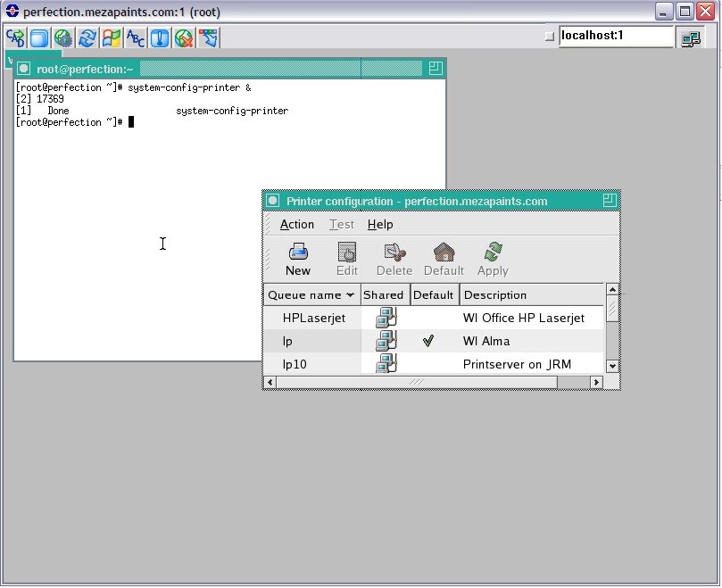Screen dimensions: 722x588
Task: Click the default checkmark on lp row
Action: (428, 341)
